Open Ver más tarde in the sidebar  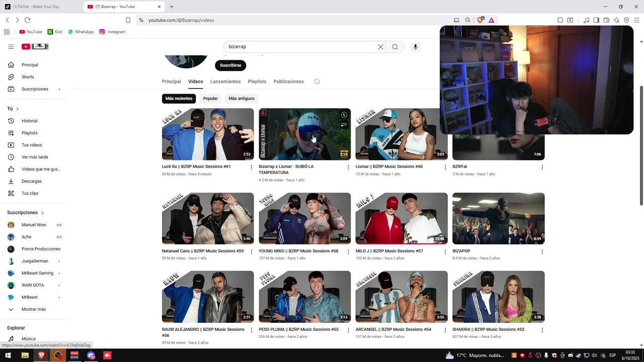click(34, 157)
